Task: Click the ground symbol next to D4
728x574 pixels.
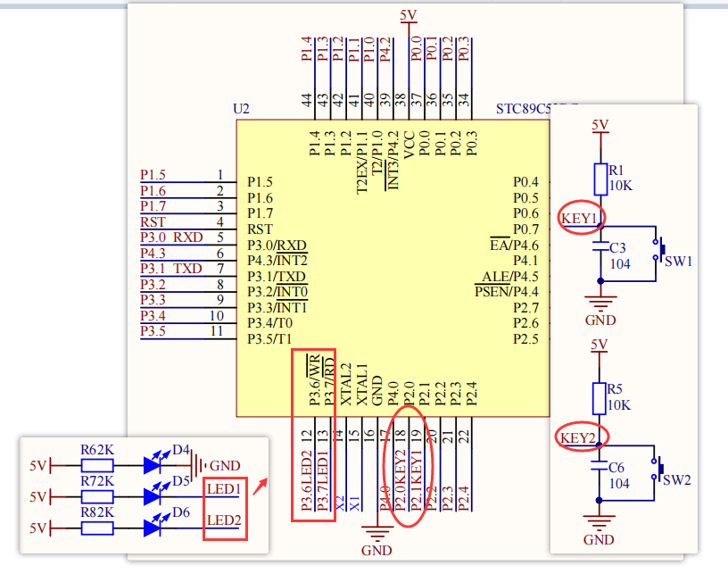Action: [x=198, y=465]
